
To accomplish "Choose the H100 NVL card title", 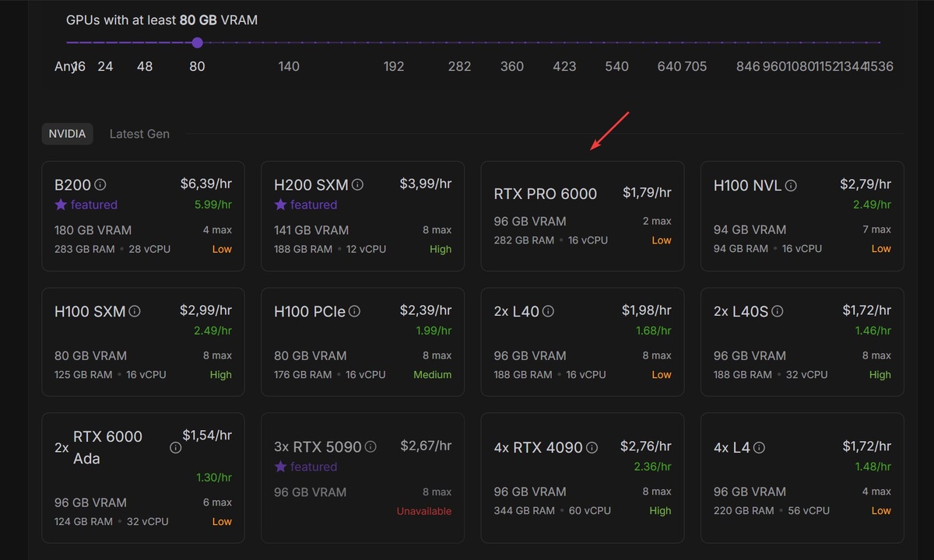I will click(x=748, y=186).
